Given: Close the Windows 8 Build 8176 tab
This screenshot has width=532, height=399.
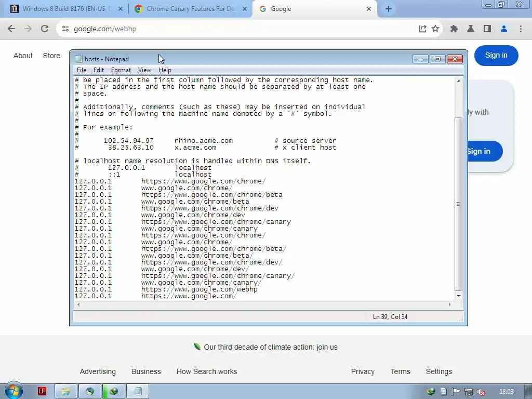Looking at the screenshot, I should click(120, 9).
